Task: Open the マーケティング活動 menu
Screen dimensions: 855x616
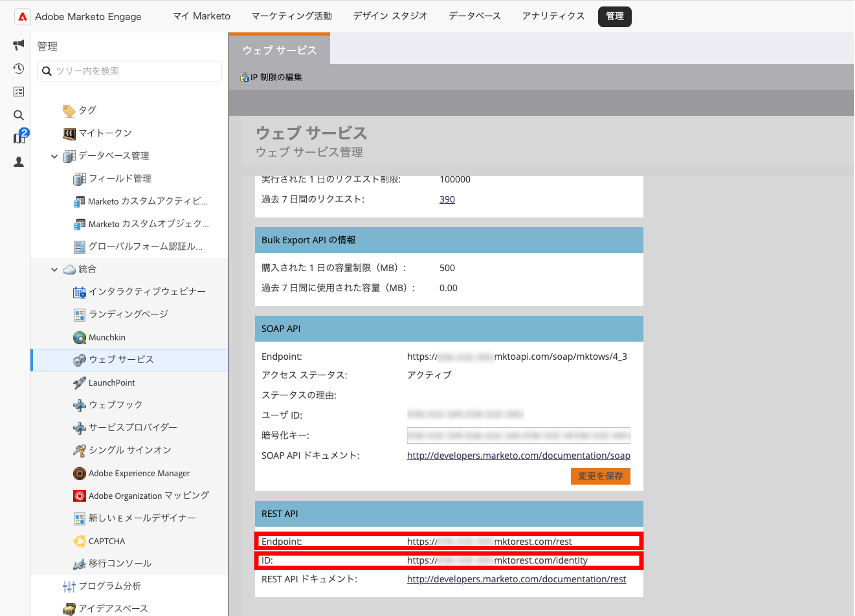Action: click(291, 16)
